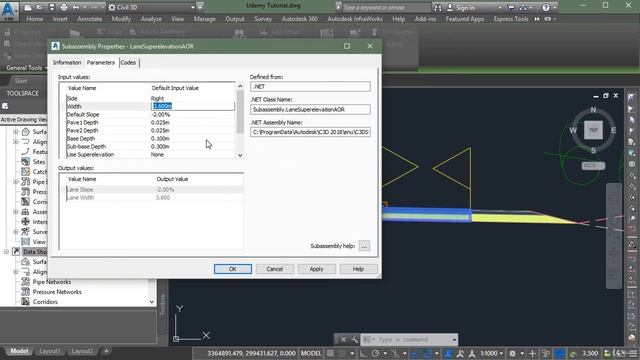Image resolution: width=640 pixels, height=360 pixels.
Task: Switch to the Codes tab in Subassembly Properties
Action: [128, 62]
